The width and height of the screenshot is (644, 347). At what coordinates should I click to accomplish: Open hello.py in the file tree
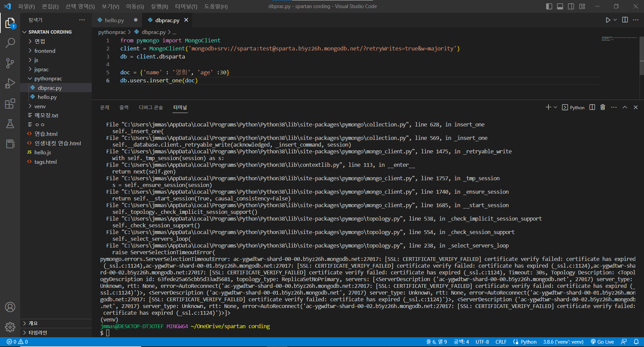pyautogui.click(x=56, y=97)
